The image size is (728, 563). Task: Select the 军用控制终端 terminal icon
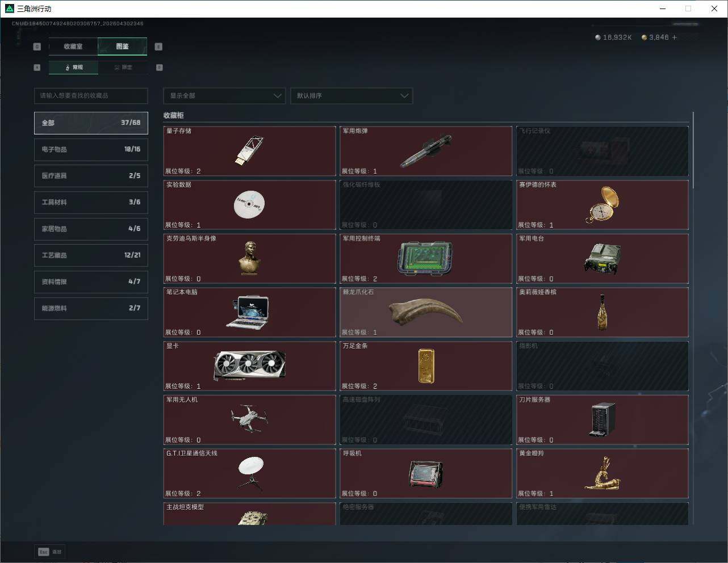[x=426, y=258]
